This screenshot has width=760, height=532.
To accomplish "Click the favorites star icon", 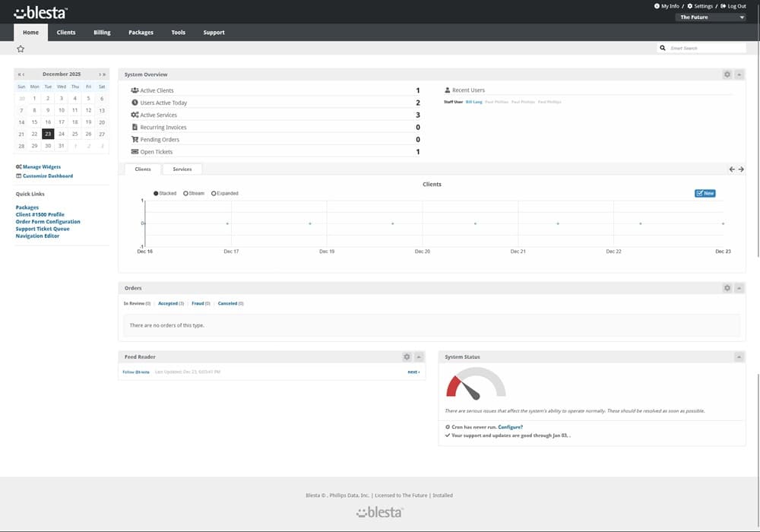I will [21, 49].
